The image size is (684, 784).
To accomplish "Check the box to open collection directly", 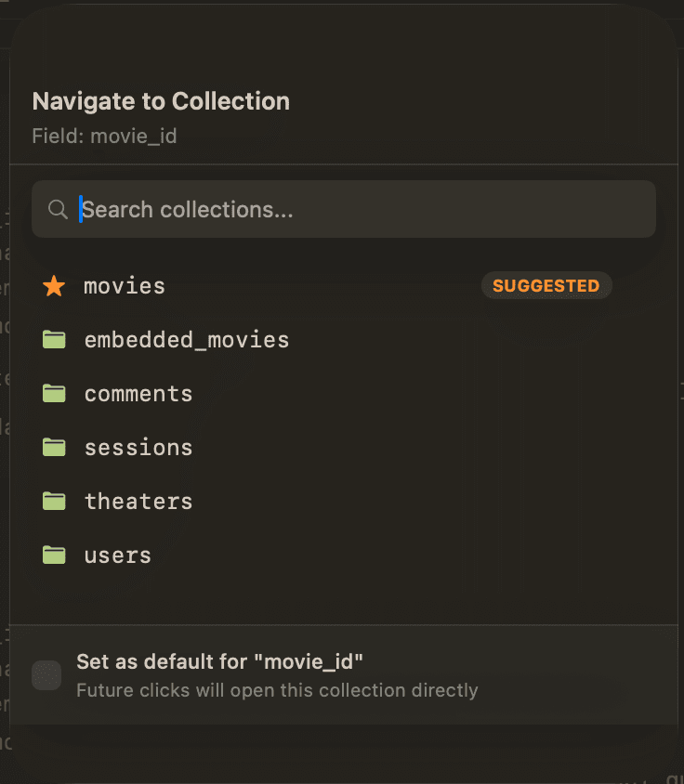I will pos(46,675).
